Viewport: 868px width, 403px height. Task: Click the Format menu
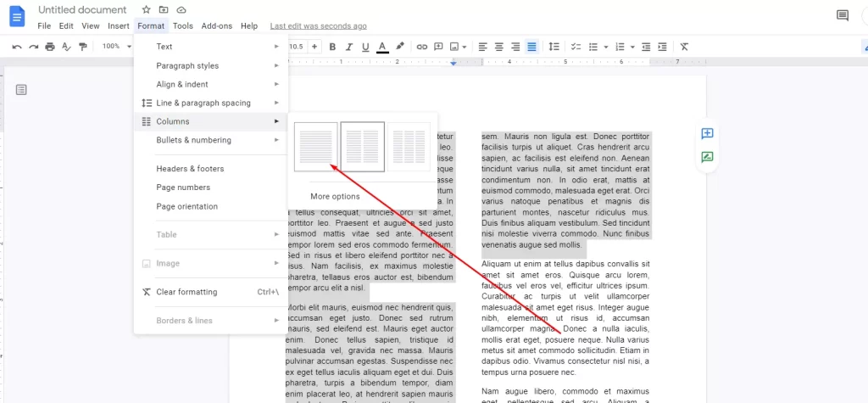[151, 26]
